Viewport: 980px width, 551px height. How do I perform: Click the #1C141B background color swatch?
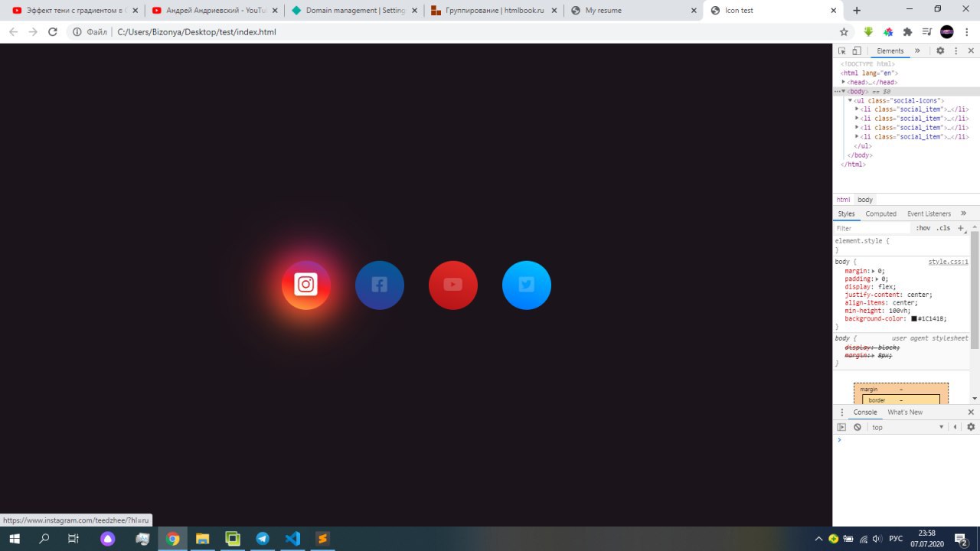(914, 318)
